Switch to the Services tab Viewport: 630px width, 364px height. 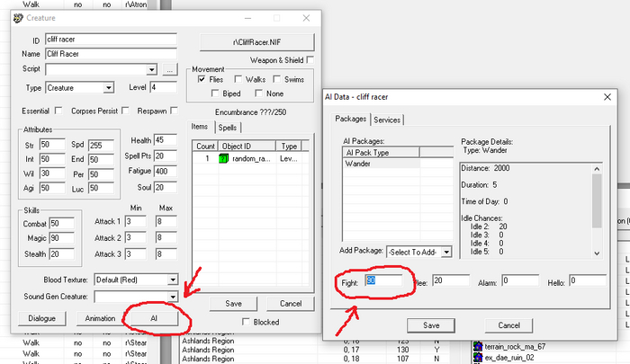click(x=387, y=120)
